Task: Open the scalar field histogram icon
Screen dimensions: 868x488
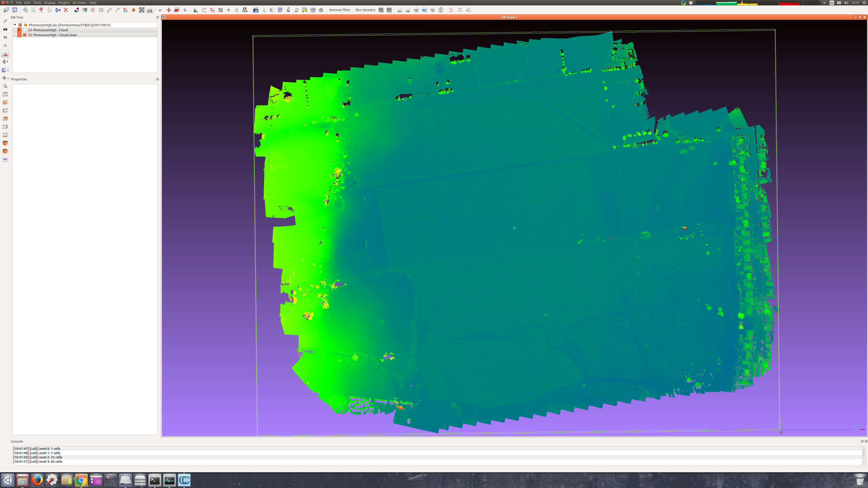Action: 196,10
